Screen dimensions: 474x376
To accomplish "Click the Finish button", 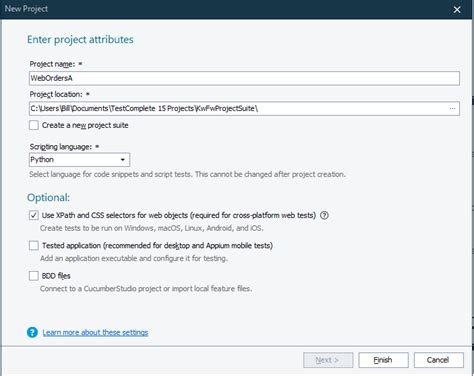I will [x=383, y=360].
